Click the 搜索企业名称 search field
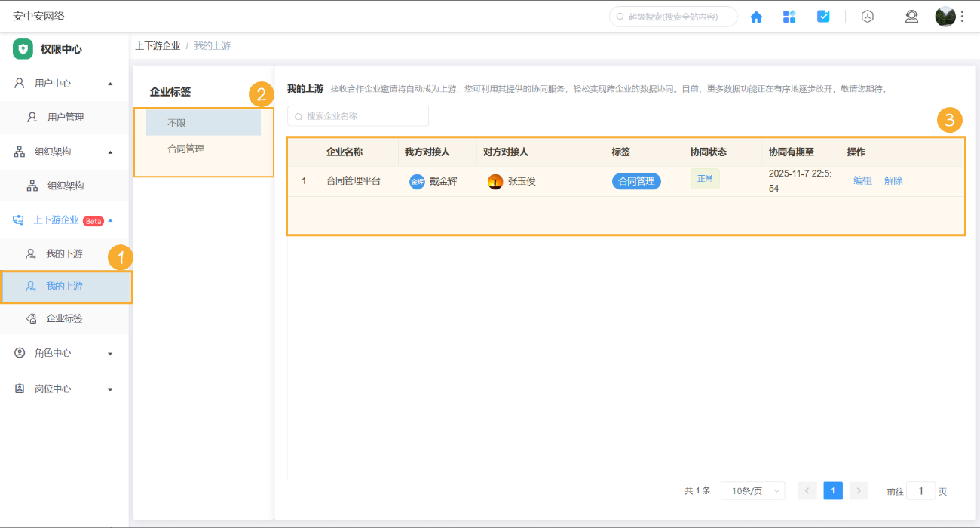 (357, 116)
